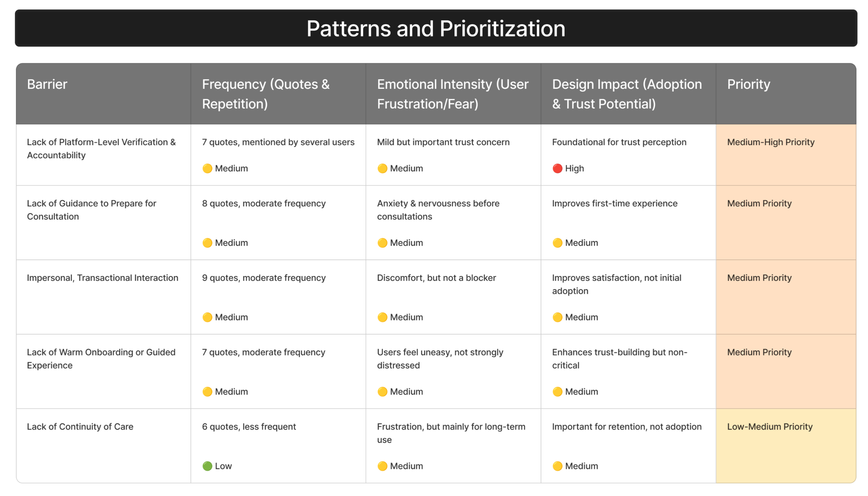
Task: Click Impersonal, Transactional Interaction barrier text
Action: [x=102, y=277]
